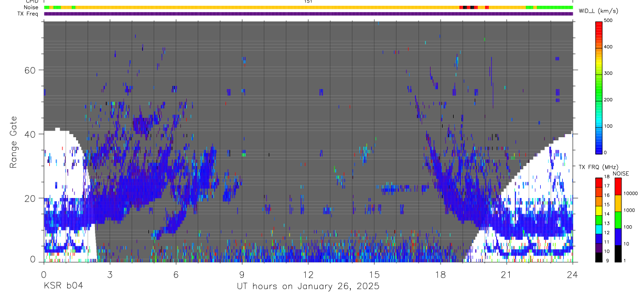Click the 1 label on NOISE scale
The width and height of the screenshot is (644, 297).
pos(625,260)
